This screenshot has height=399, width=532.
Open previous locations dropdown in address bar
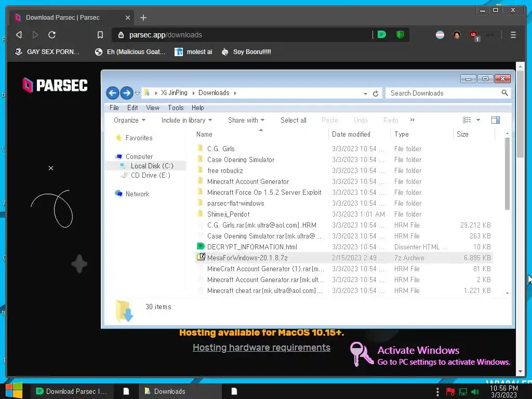[x=365, y=94]
